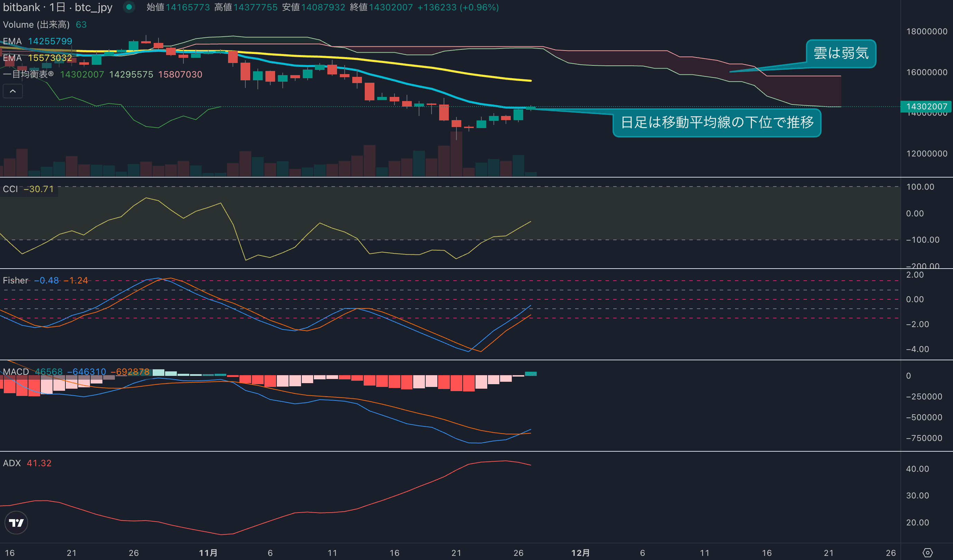This screenshot has width=953, height=560.
Task: Click the 一目均衡表 indicator legend
Action: coord(28,74)
